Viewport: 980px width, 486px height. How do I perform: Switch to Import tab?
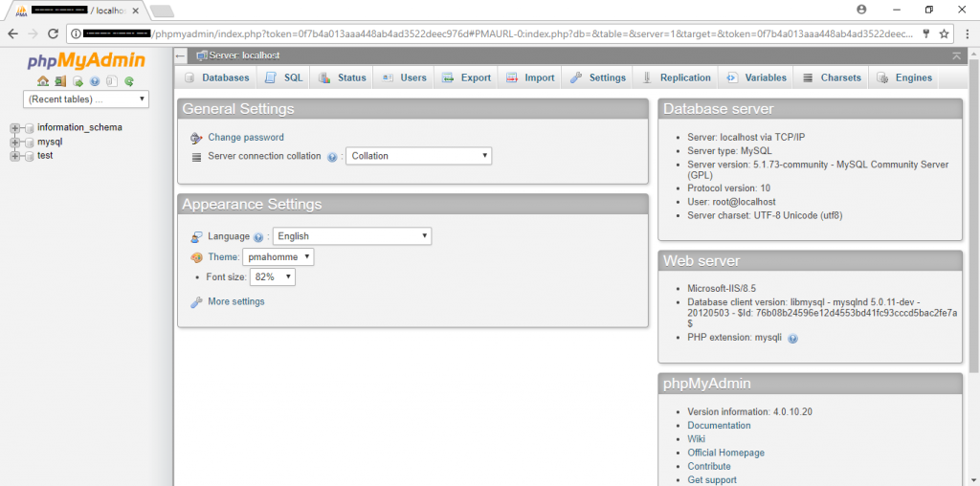point(530,78)
